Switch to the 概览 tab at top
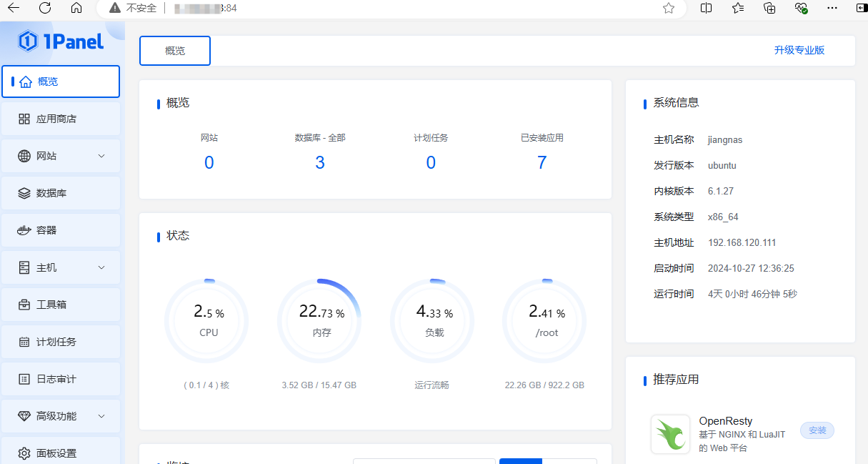 click(175, 51)
